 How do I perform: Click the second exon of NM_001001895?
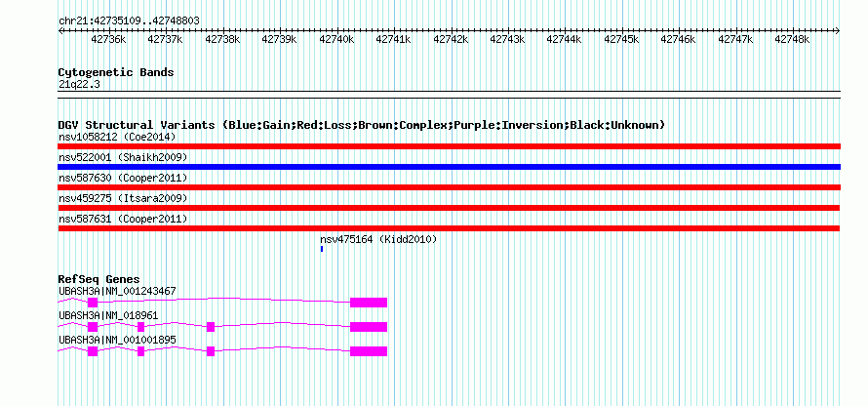pyautogui.click(x=141, y=351)
